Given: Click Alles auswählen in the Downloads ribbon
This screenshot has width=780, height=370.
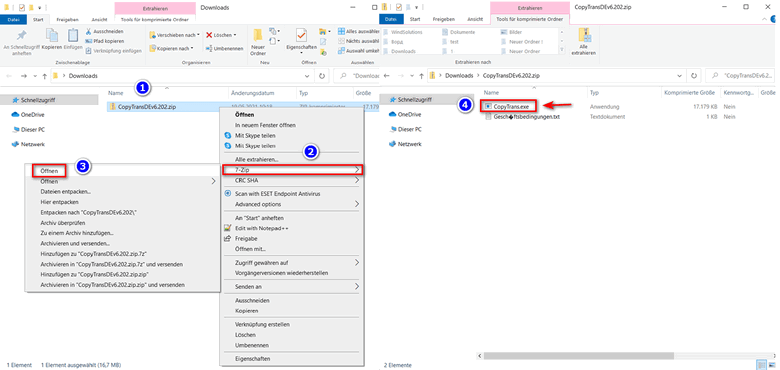Looking at the screenshot, I should (359, 31).
